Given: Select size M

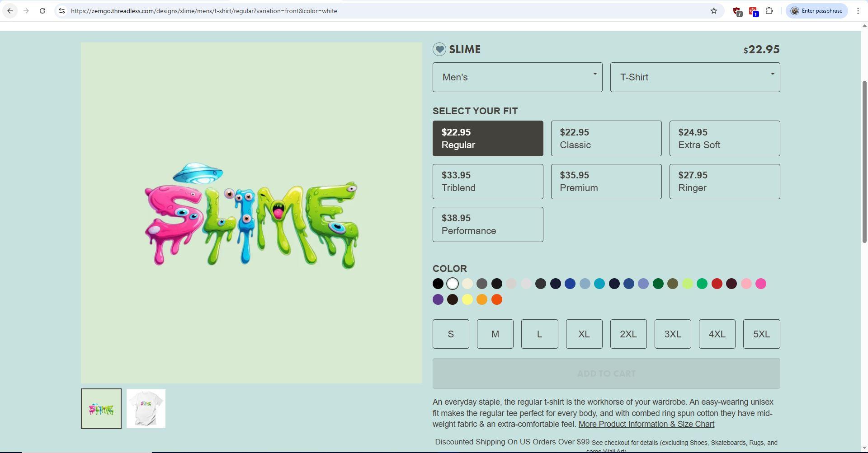Looking at the screenshot, I should click(x=495, y=334).
